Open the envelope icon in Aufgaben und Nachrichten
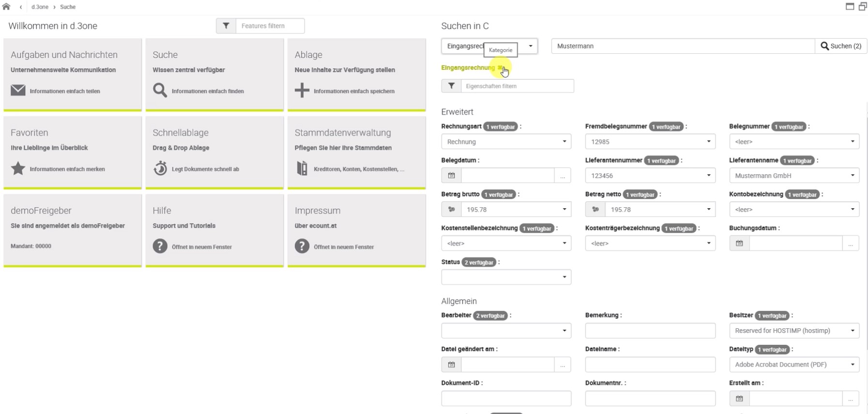Image resolution: width=868 pixels, height=414 pixels. (18, 91)
